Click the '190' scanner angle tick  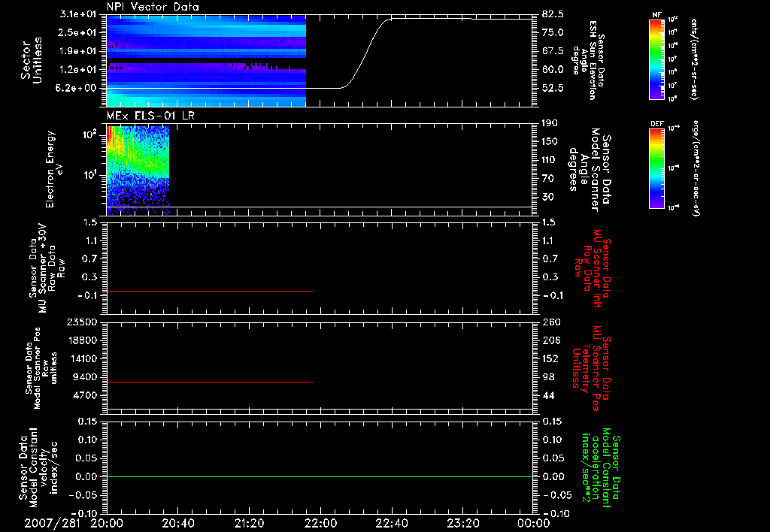[x=550, y=123]
